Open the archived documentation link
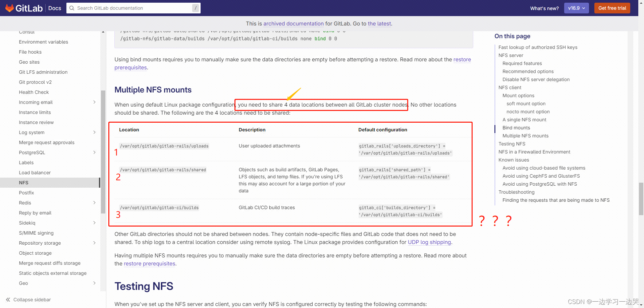This screenshot has width=644, height=308. coord(293,23)
